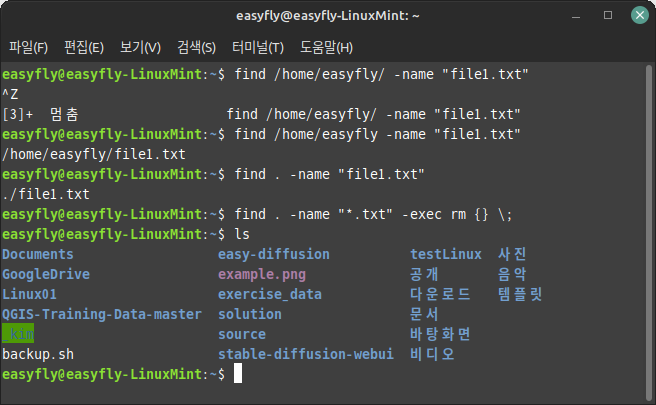Click the easy-diffusion directory name
Image resolution: width=656 pixels, height=405 pixels.
(x=274, y=254)
